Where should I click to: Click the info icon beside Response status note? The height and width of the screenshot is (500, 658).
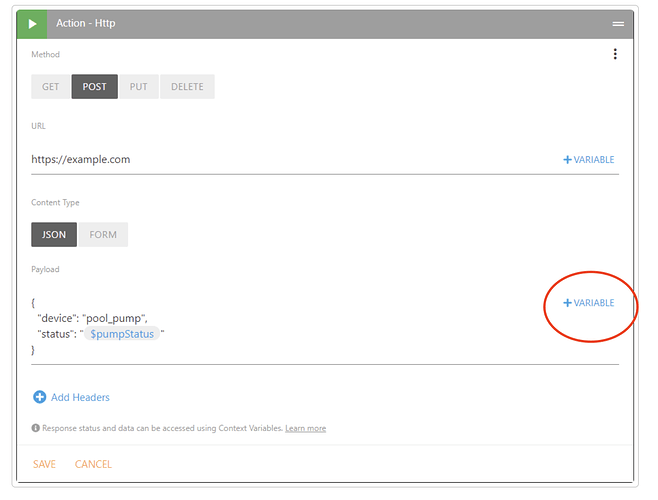[x=36, y=428]
